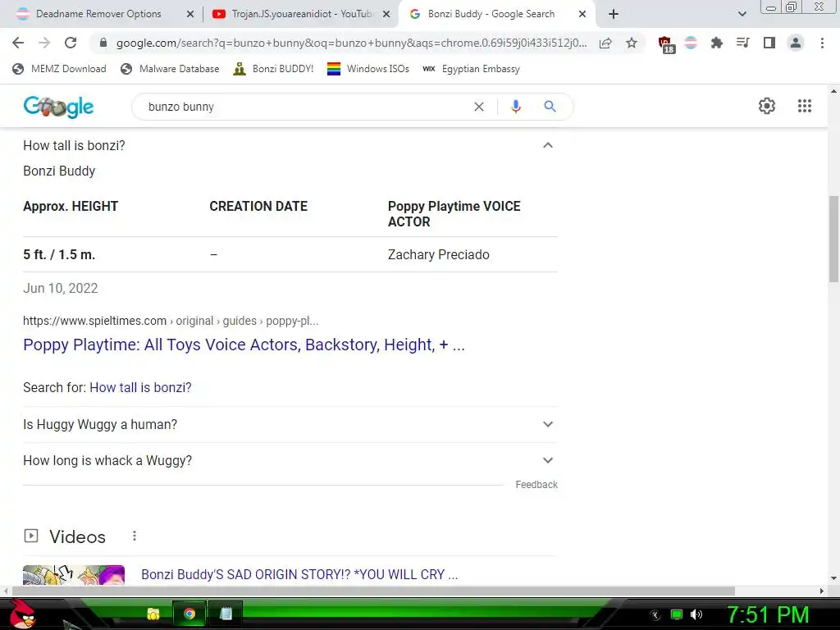Viewport: 840px width, 630px height.
Task: Open Bonzi BUDDY! bookmark
Action: point(273,69)
